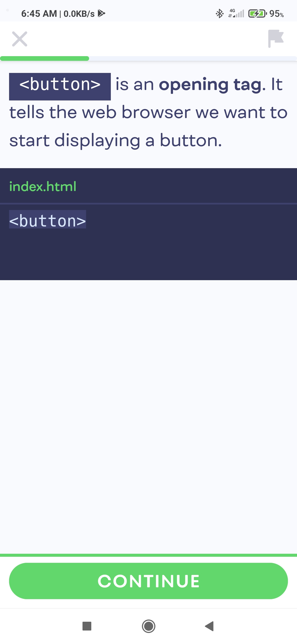
Task: Select the index.html file tab
Action: pyautogui.click(x=43, y=186)
